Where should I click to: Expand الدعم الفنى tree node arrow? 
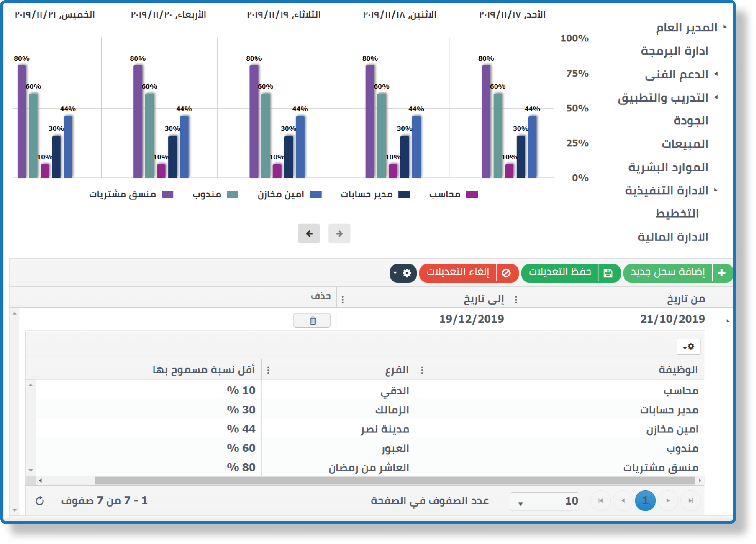[716, 74]
